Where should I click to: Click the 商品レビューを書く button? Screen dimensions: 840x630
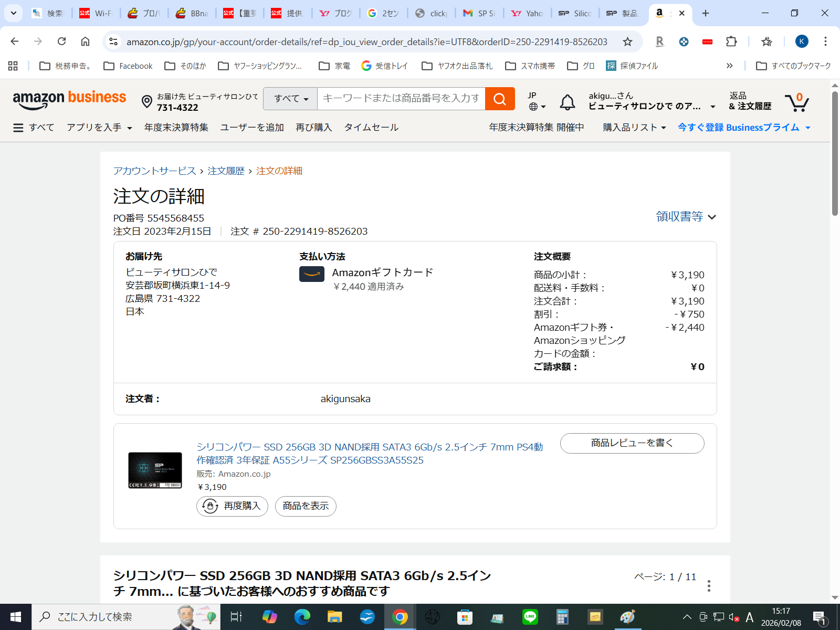(632, 443)
